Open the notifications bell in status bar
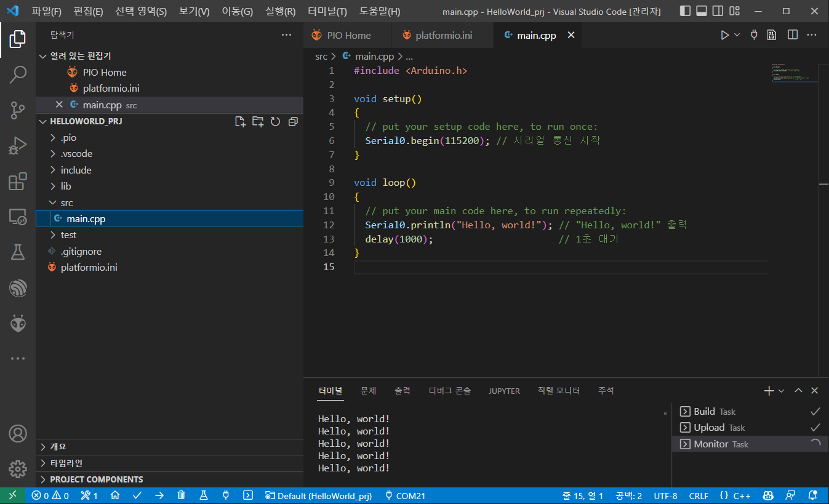 813,495
